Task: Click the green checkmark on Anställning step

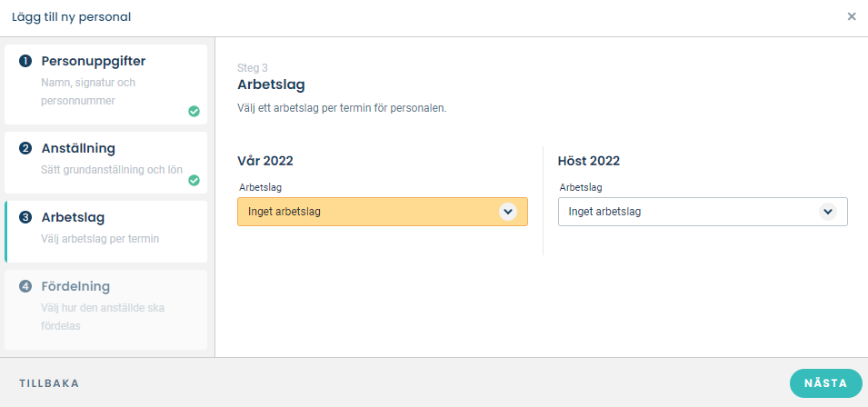Action: tap(194, 180)
